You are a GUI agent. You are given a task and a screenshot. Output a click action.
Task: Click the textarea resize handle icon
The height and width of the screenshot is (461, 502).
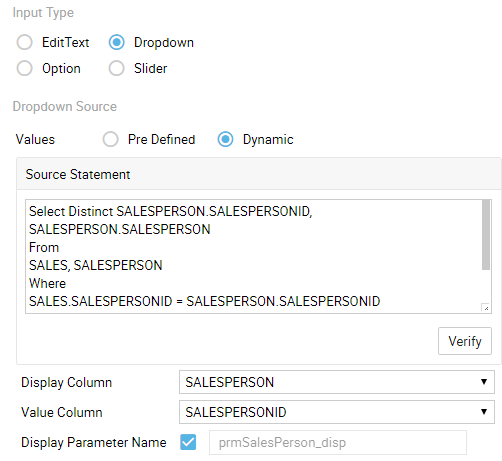coord(486,308)
